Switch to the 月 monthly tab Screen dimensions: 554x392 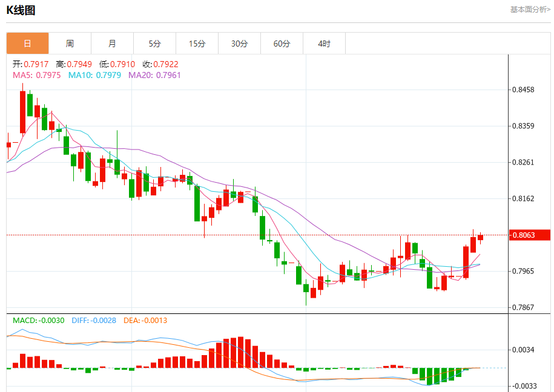[x=113, y=44]
